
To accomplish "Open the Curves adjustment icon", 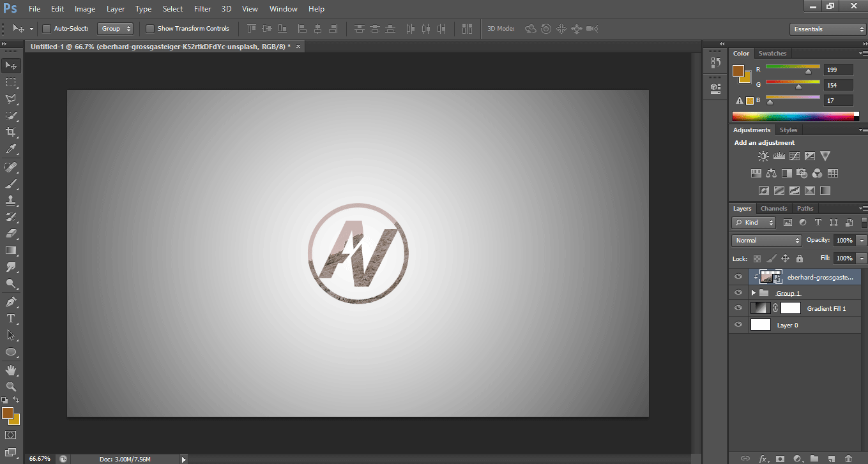I will point(795,156).
